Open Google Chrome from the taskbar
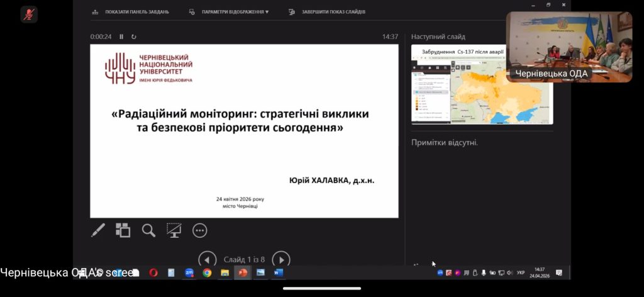The image size is (644, 297). [207, 272]
